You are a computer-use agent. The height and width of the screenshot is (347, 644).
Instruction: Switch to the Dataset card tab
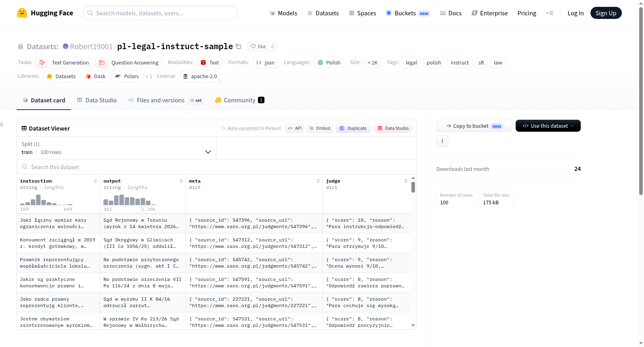point(44,100)
